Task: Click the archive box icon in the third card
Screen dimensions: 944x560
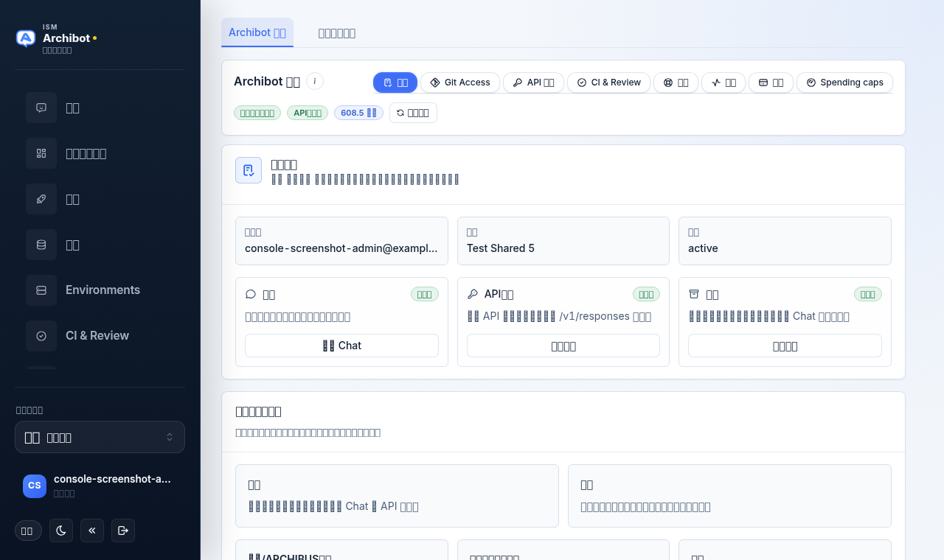Action: click(x=694, y=294)
